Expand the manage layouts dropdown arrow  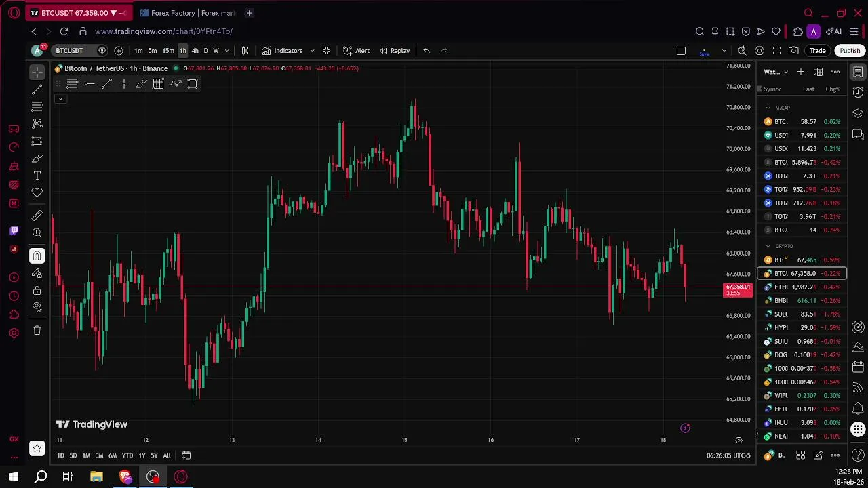click(x=724, y=51)
